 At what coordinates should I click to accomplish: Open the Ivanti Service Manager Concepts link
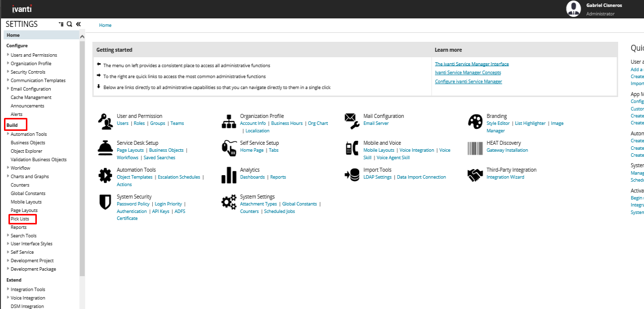pyautogui.click(x=468, y=73)
